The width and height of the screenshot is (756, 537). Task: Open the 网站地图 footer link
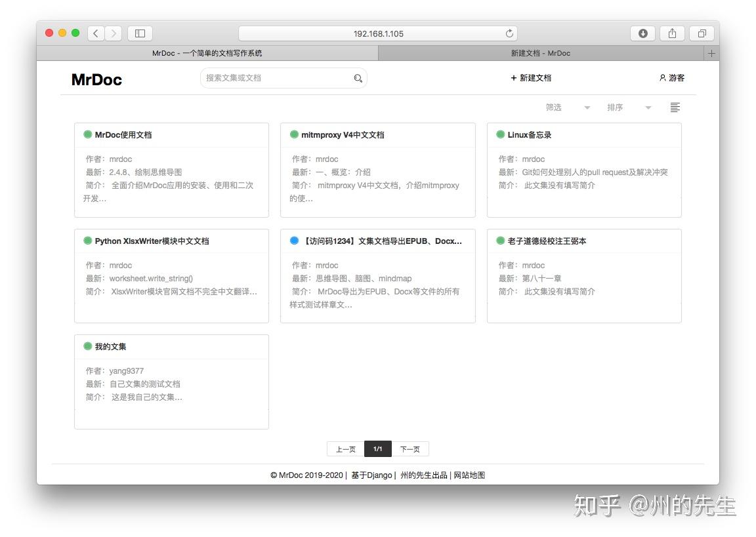click(470, 475)
